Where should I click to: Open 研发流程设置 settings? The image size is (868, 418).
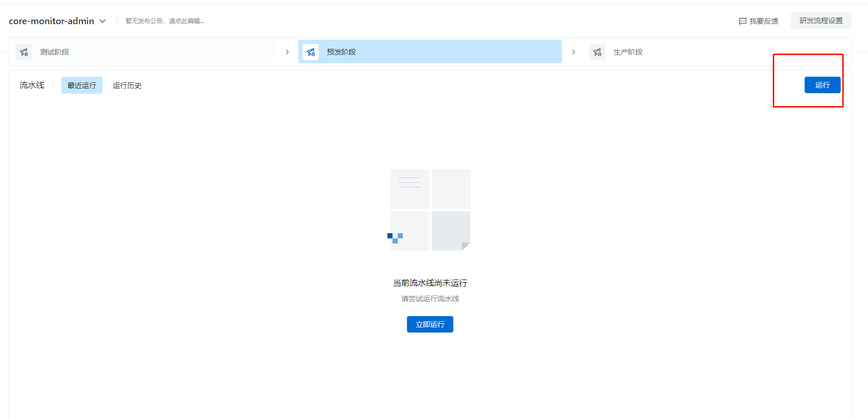coord(821,21)
